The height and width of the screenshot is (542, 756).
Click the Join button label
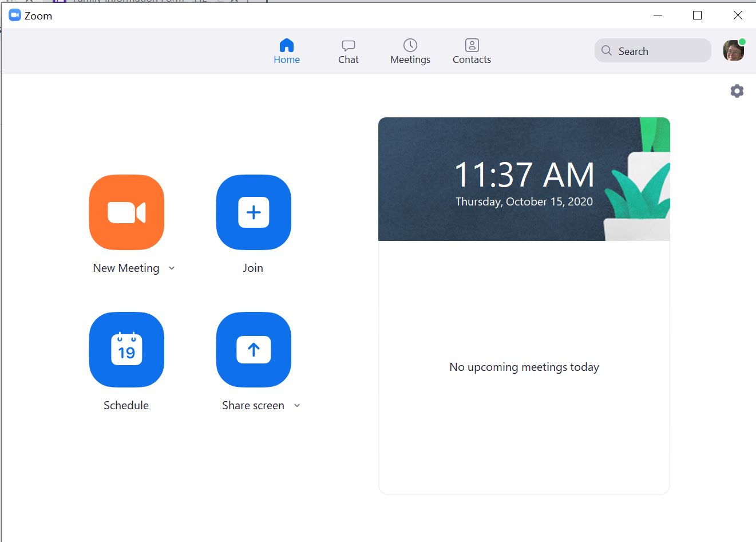(253, 267)
